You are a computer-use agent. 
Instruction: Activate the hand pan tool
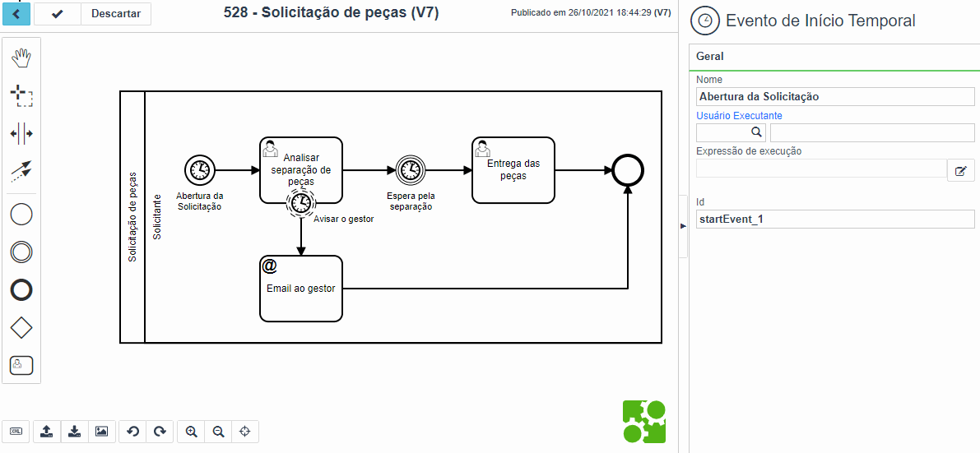click(22, 58)
